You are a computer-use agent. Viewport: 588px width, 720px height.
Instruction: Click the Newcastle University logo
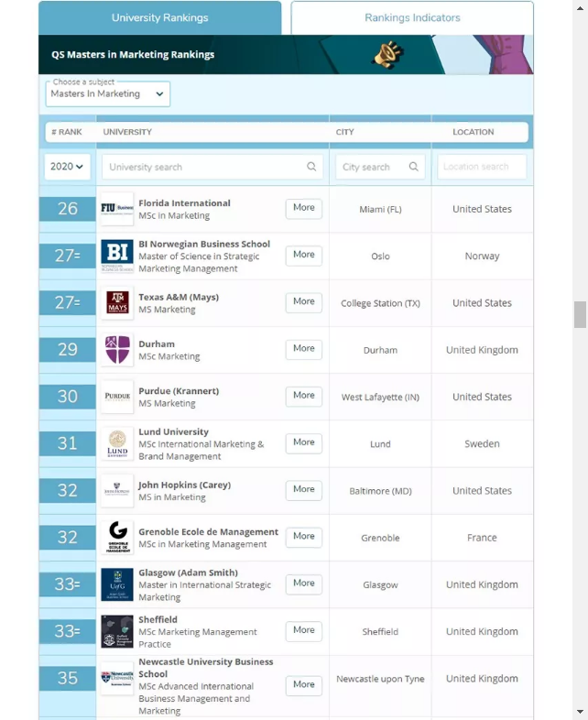[117, 678]
